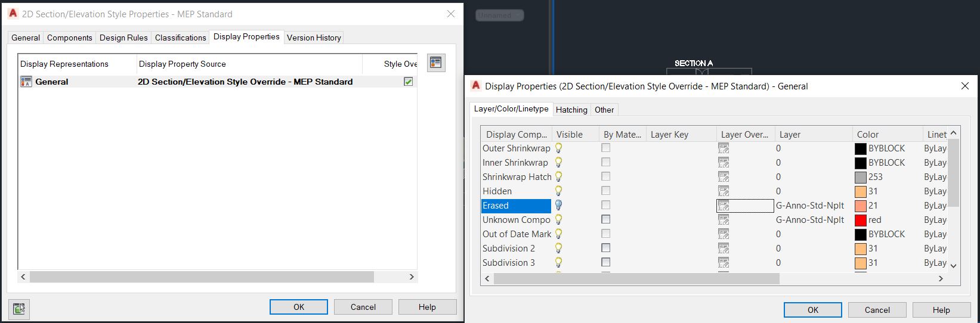Click OK in Style Properties dialog

pyautogui.click(x=299, y=307)
